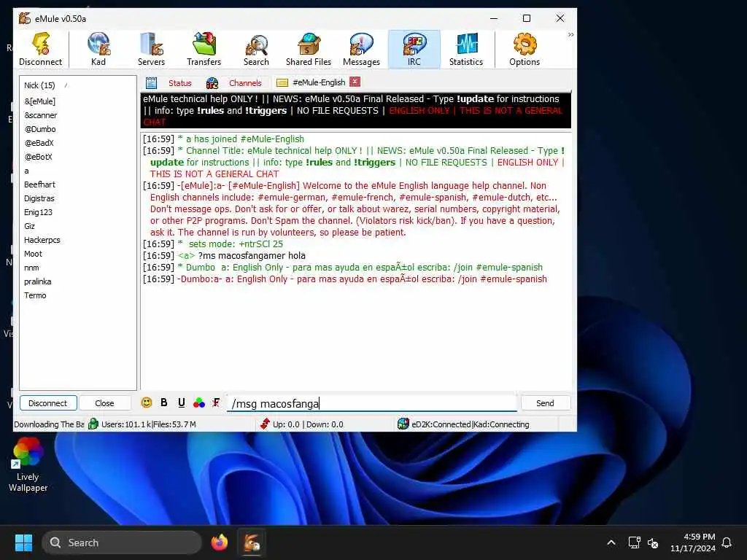This screenshot has height=560, width=747.
Task: Open the Servers page
Action: point(151,49)
